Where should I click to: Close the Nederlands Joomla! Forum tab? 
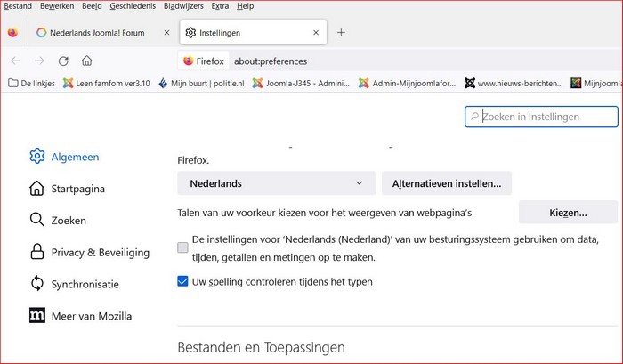tap(167, 33)
